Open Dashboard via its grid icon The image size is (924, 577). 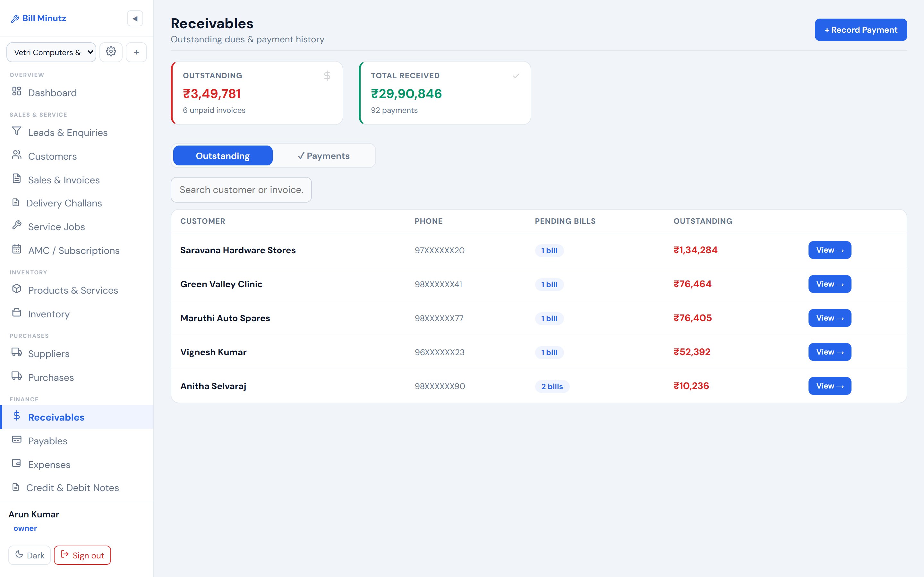pos(16,91)
